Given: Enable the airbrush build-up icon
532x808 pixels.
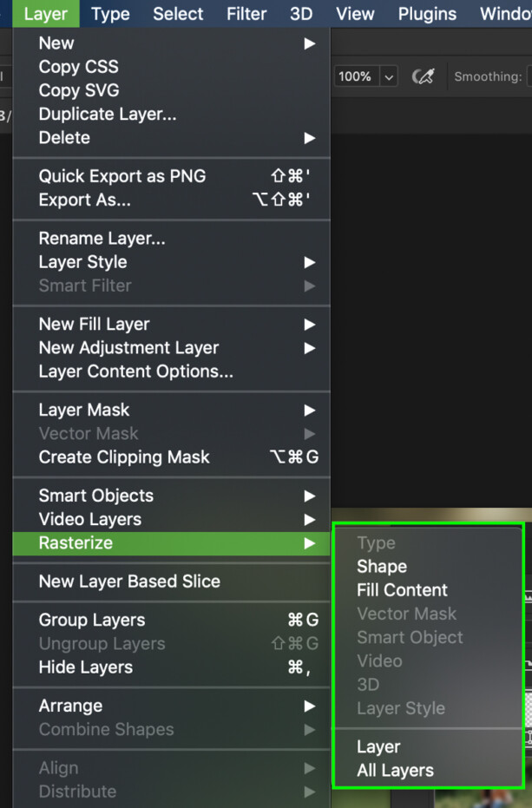Looking at the screenshot, I should point(423,76).
